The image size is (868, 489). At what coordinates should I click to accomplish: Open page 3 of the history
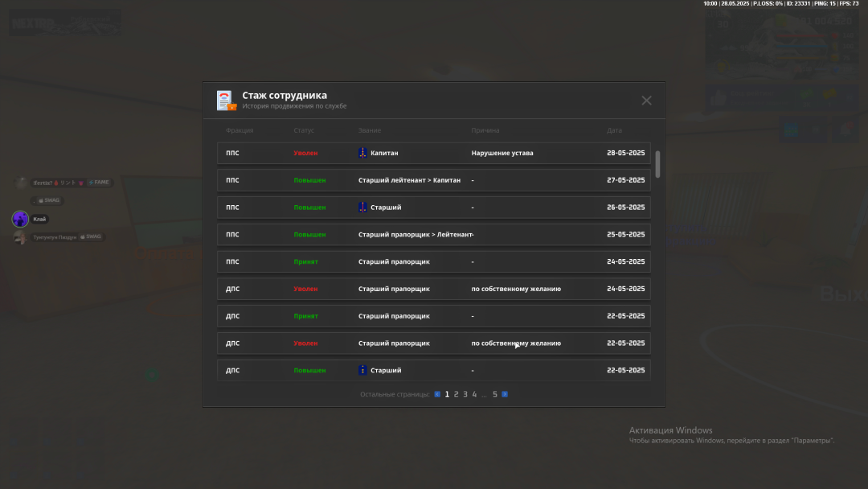click(x=465, y=394)
